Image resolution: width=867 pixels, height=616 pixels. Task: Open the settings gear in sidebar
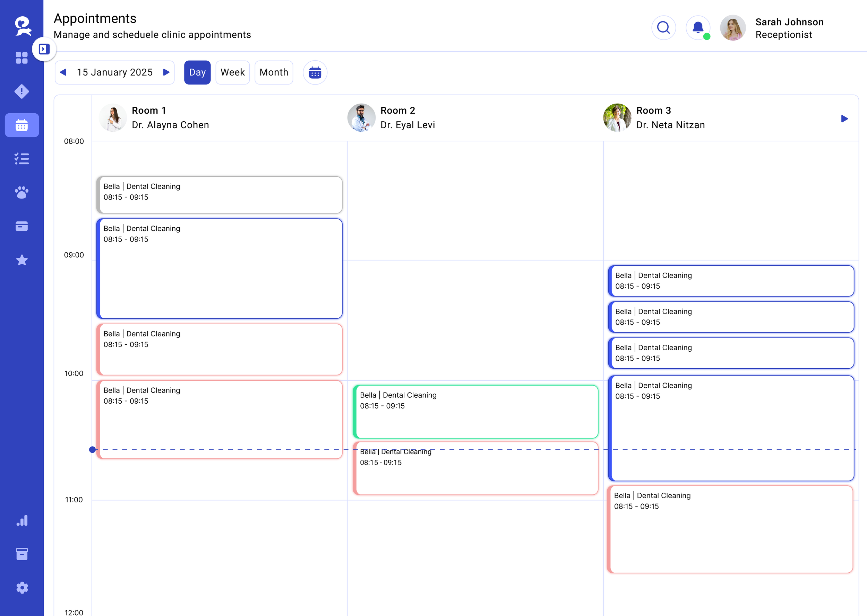coord(22,588)
